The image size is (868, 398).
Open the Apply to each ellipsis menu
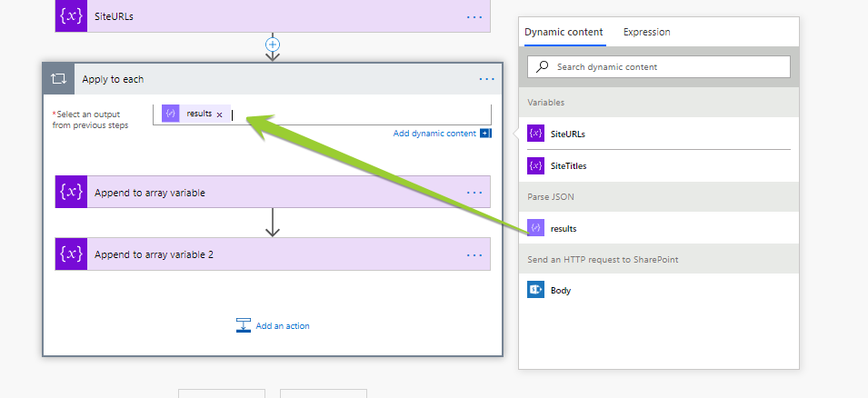click(487, 79)
